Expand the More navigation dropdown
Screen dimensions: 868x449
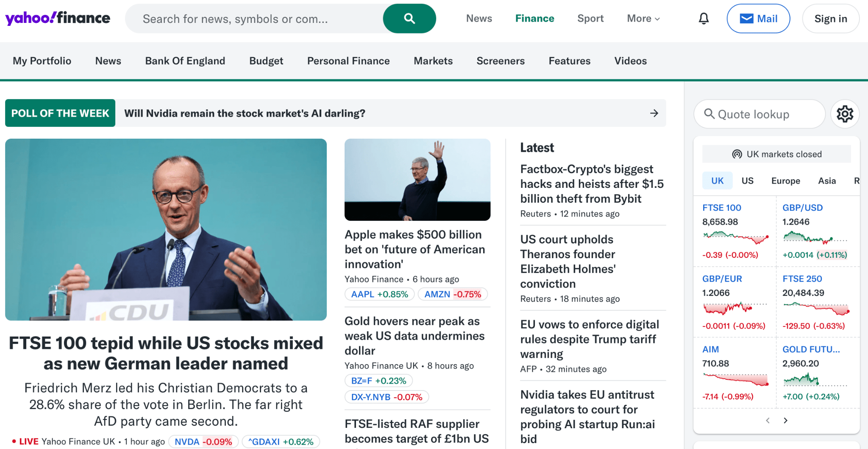click(x=643, y=18)
